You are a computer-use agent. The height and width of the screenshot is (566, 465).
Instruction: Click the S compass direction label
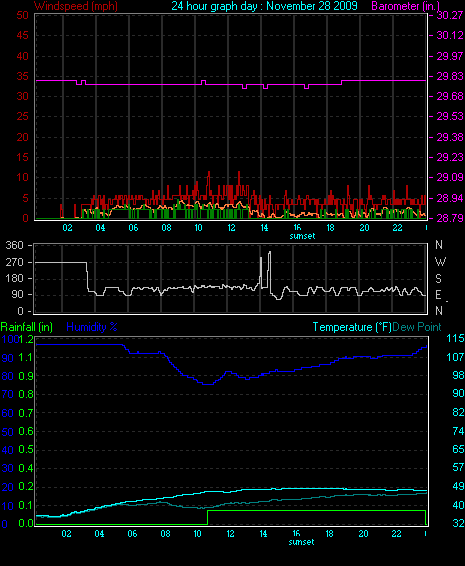[438, 279]
